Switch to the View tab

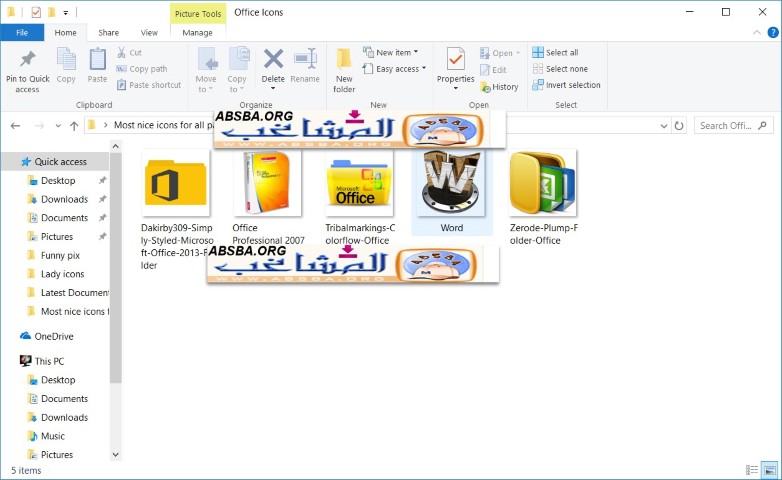tap(149, 32)
